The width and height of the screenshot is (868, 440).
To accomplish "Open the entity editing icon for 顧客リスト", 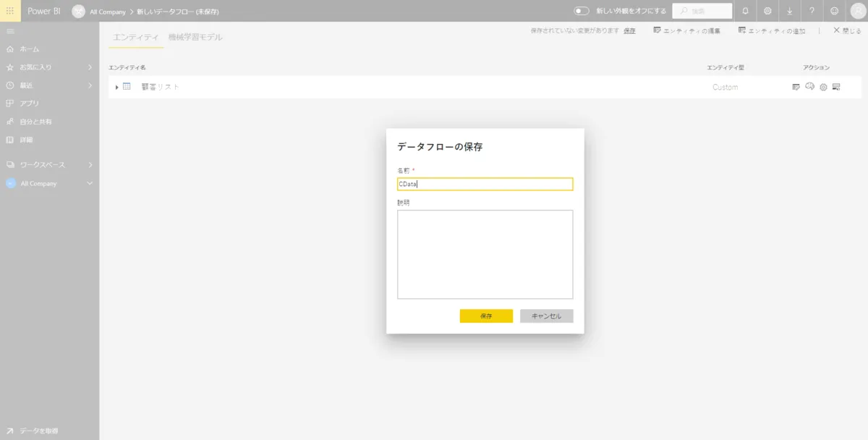I will (x=796, y=86).
